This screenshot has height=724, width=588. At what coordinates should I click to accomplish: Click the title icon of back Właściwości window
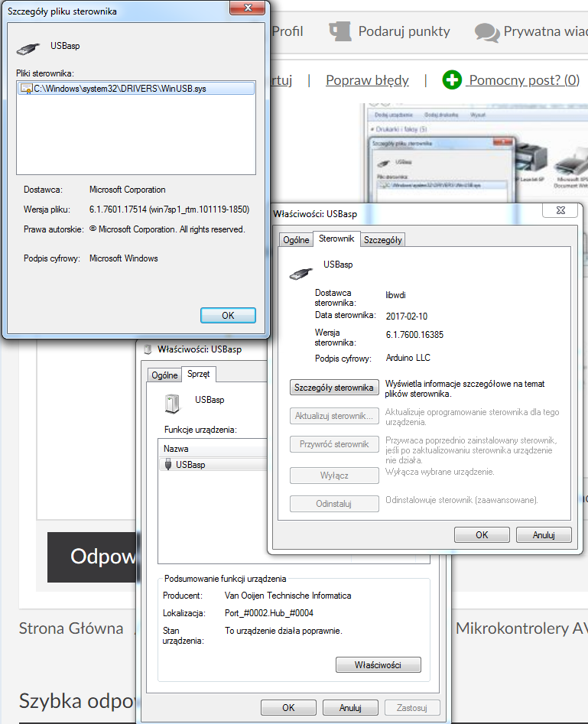(148, 349)
